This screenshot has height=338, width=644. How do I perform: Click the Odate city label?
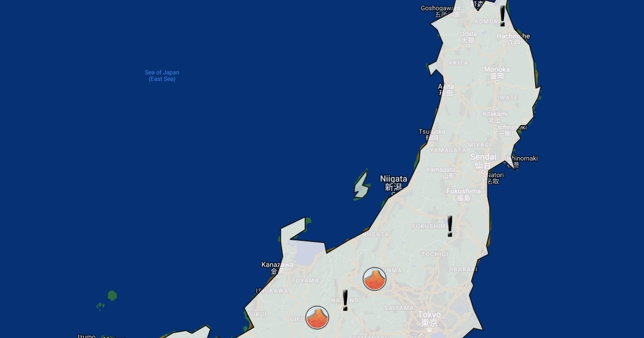coord(469,34)
